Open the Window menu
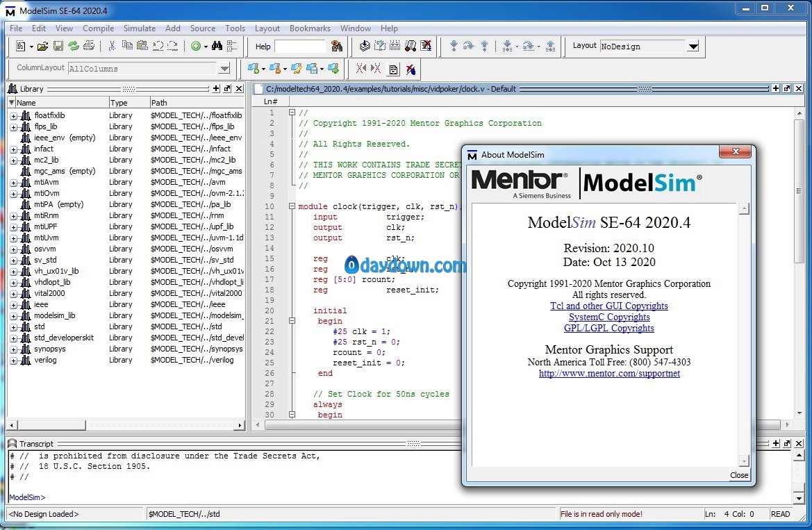This screenshot has width=812, height=530. point(355,28)
